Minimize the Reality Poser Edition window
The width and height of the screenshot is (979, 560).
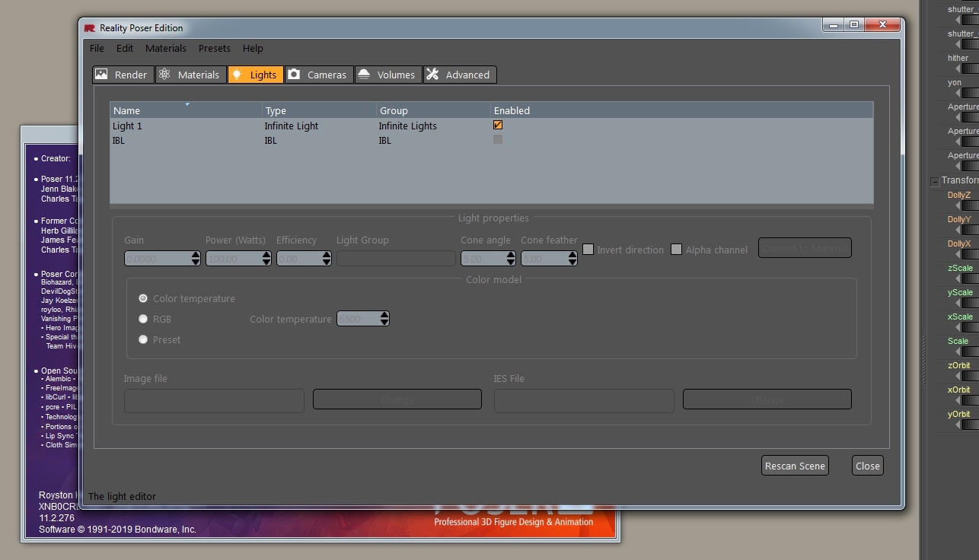click(x=834, y=25)
